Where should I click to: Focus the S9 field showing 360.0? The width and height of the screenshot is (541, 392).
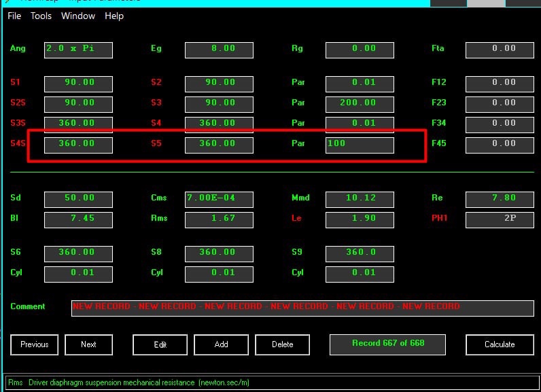pos(360,254)
